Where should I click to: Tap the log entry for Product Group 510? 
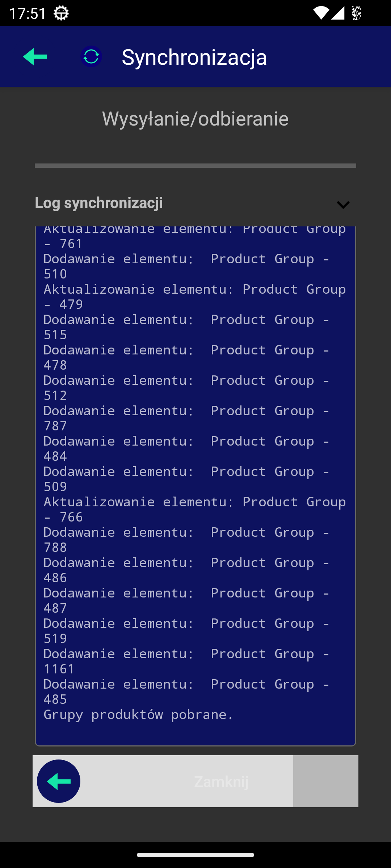[186, 266]
